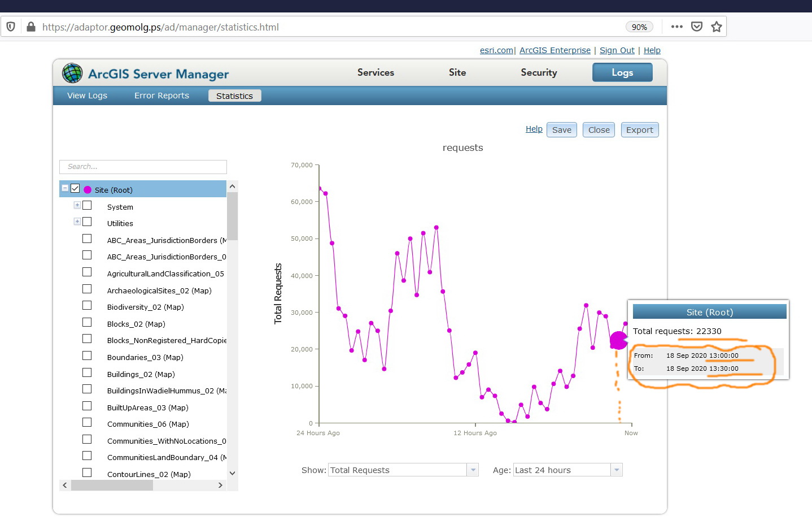Select the Logs tab
812x529 pixels.
(x=622, y=72)
